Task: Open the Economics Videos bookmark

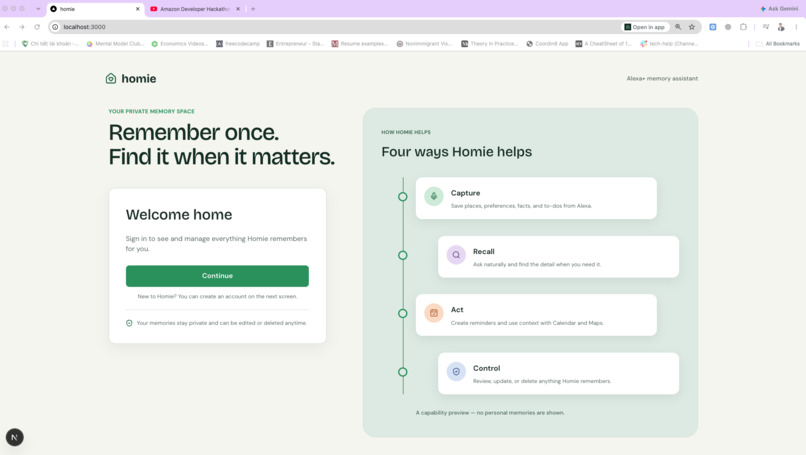Action: coord(180,44)
